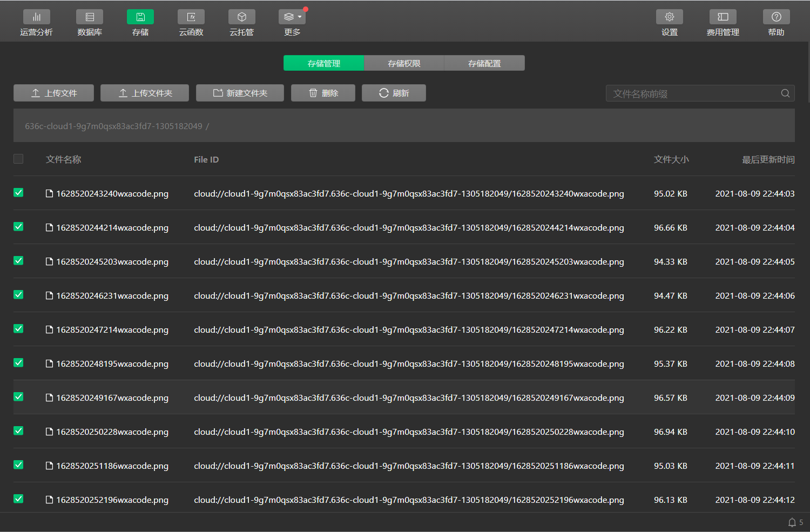Viewport: 810px width, 532px height.
Task: Switch to the 存储权限 tab
Action: click(x=404, y=63)
